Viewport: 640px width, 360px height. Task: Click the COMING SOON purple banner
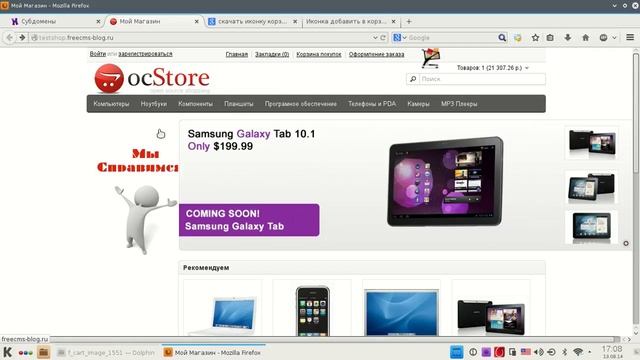pyautogui.click(x=249, y=220)
